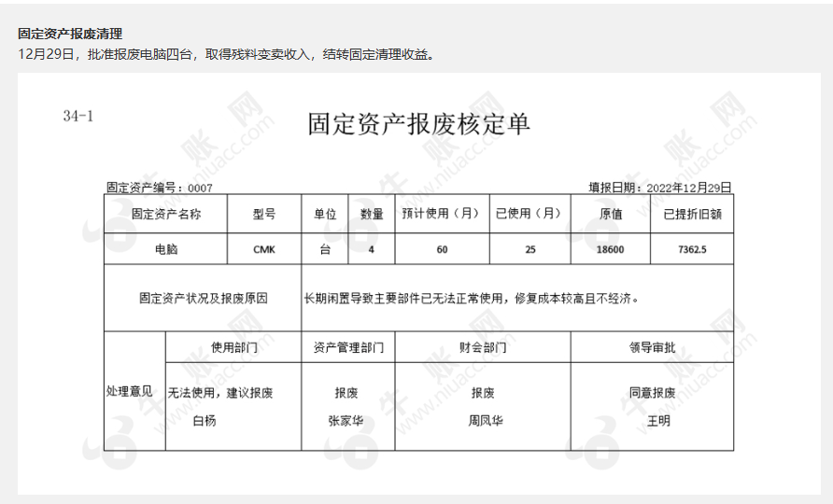Click the 固定资产名称 column header

(165, 214)
